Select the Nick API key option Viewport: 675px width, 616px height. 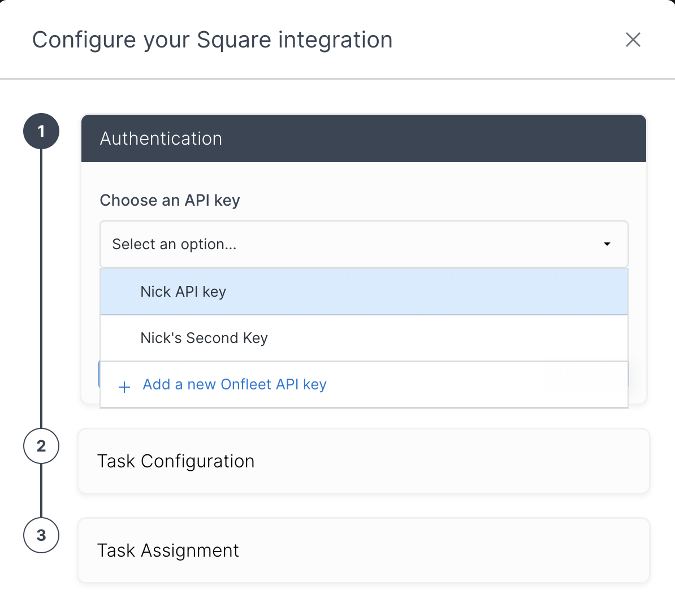[364, 292]
